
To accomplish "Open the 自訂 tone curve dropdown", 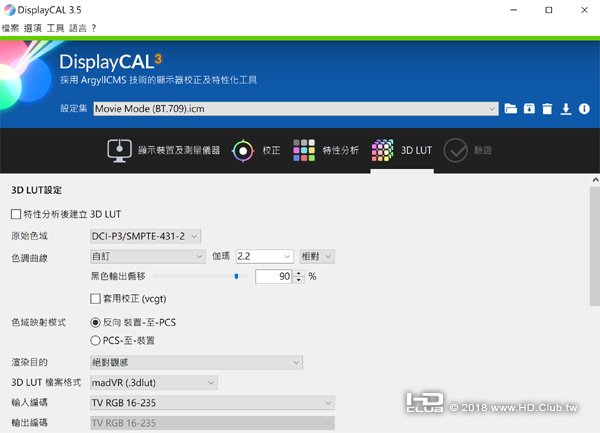I will (148, 256).
